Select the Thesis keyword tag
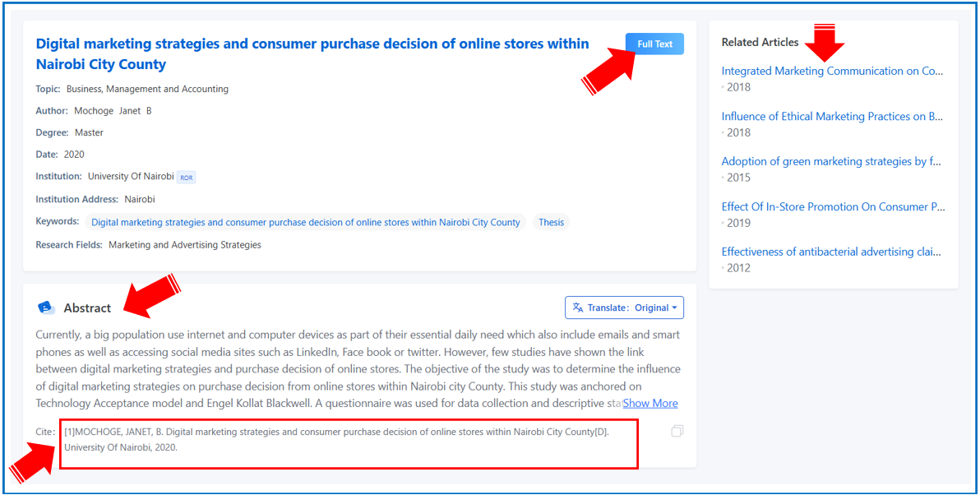980x495 pixels. (x=551, y=222)
